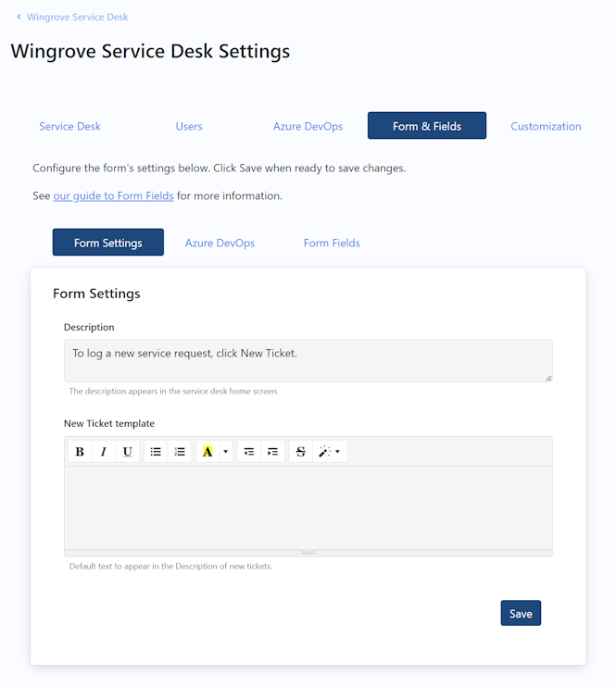
Task: Switch to the Users tab
Action: [x=189, y=126]
